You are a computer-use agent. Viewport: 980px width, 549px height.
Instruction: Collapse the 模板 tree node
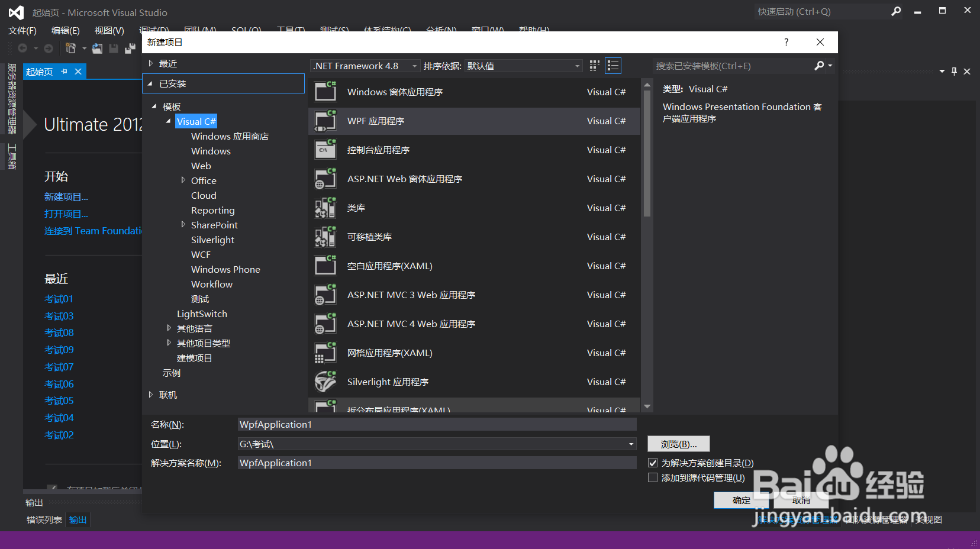pos(154,106)
